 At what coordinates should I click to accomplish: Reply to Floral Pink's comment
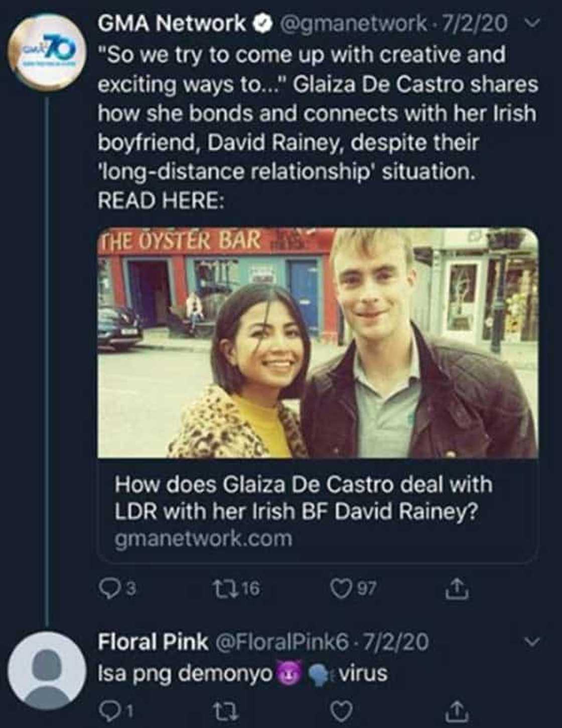click(107, 710)
